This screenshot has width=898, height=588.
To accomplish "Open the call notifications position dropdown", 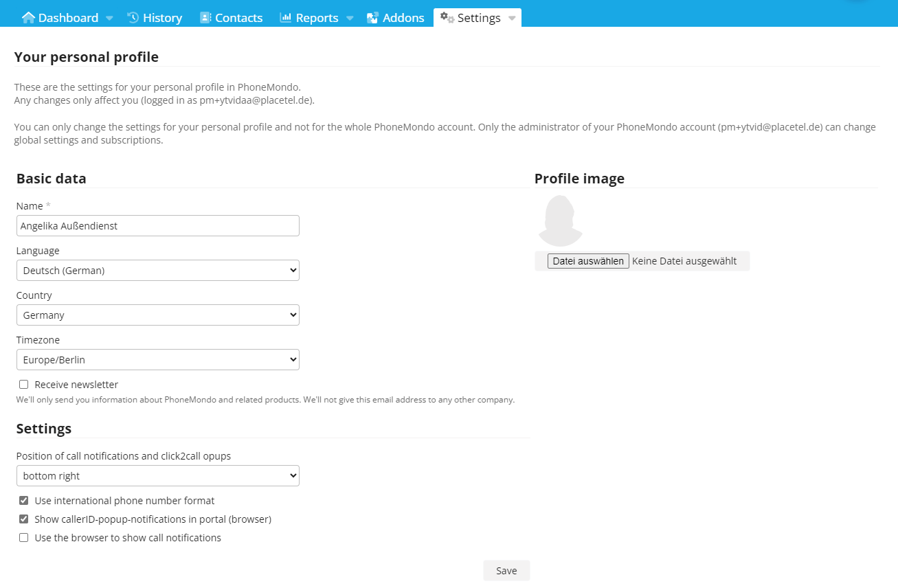I will click(157, 476).
